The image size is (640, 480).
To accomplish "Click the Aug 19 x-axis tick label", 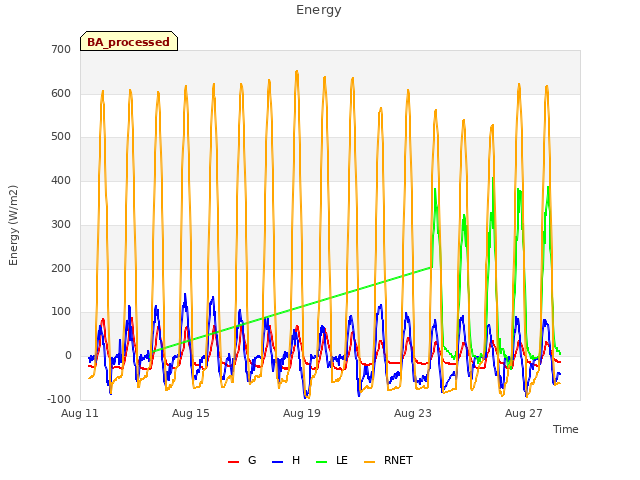I will 302,413.
